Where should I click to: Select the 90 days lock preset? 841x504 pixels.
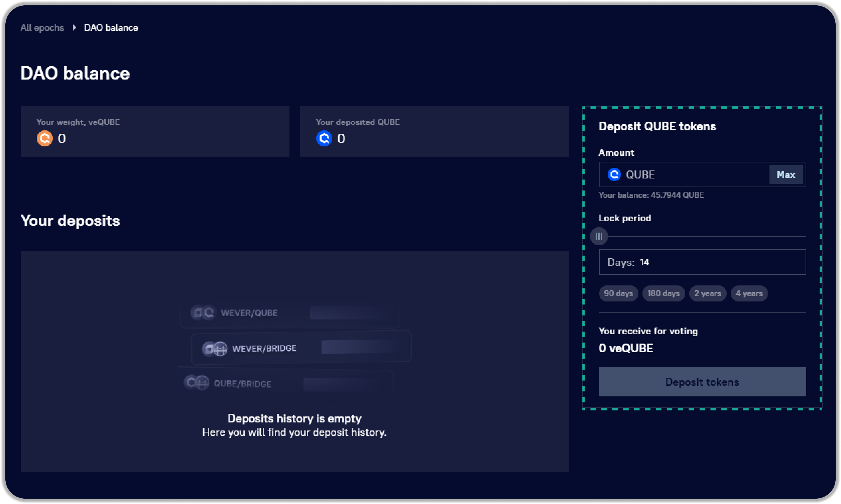(618, 293)
